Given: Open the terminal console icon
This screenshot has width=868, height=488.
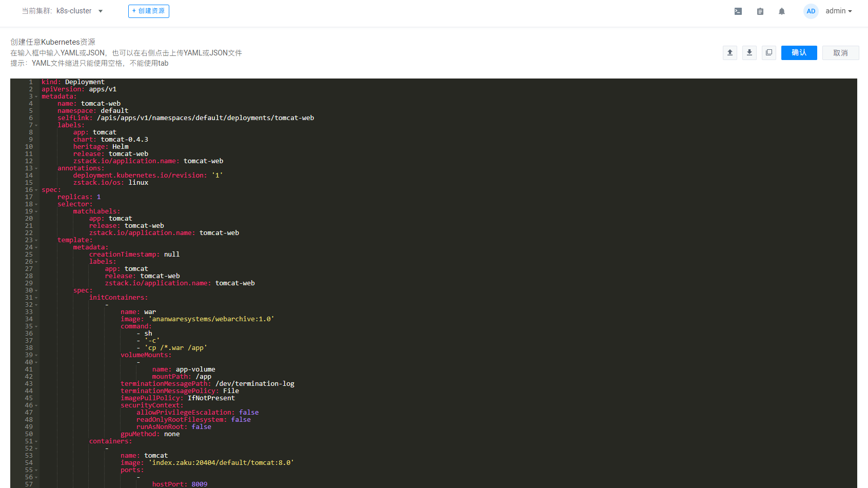Looking at the screenshot, I should (x=738, y=11).
